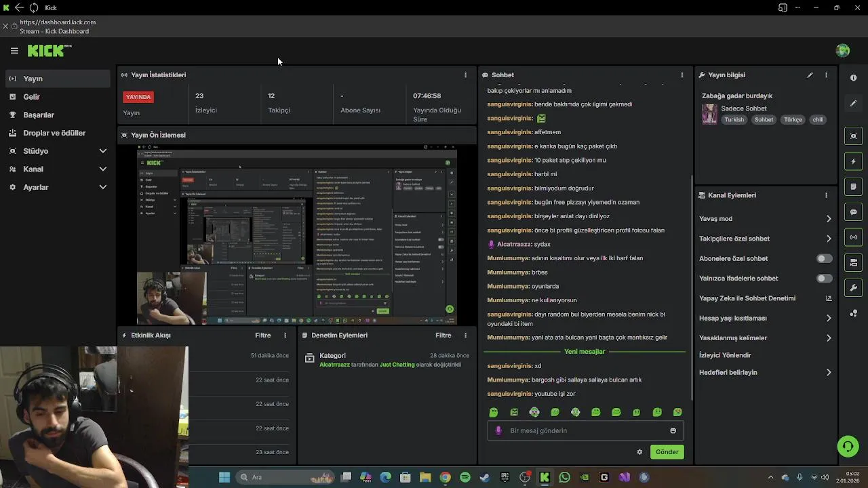Select Droplar ve ödüller in sidebar

(57, 133)
